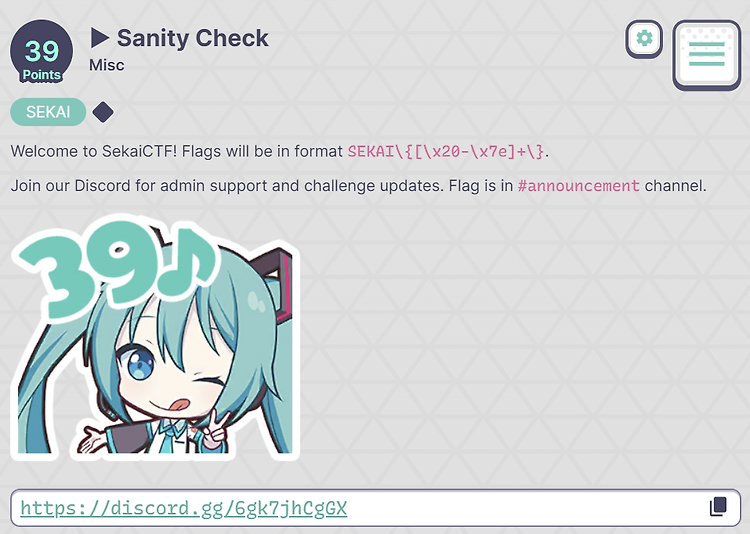
Task: Click the Miku 39 sticker image
Action: click(x=155, y=337)
